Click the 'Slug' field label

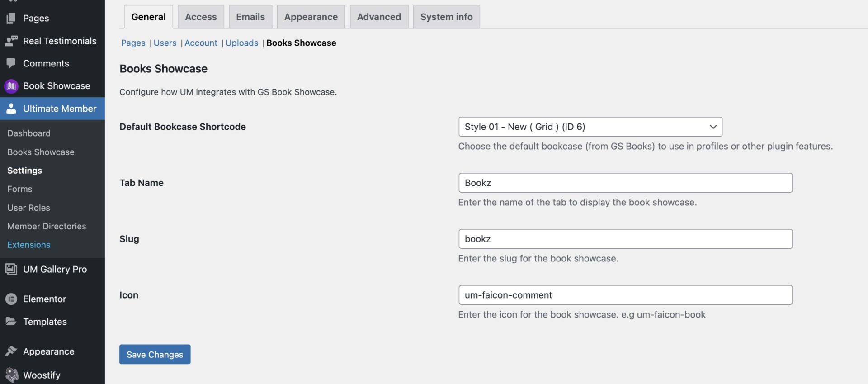(129, 239)
